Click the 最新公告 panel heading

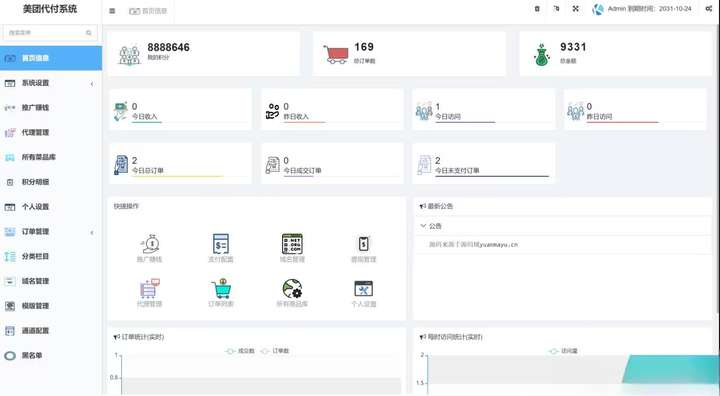440,206
